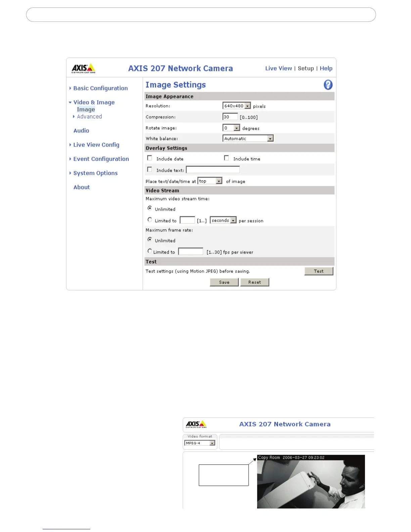Enable the Include date checkbox
The image size is (411, 532).
click(x=150, y=158)
